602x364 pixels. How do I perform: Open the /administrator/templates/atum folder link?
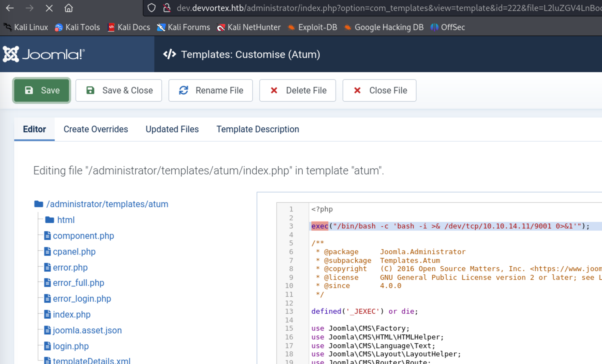point(107,204)
